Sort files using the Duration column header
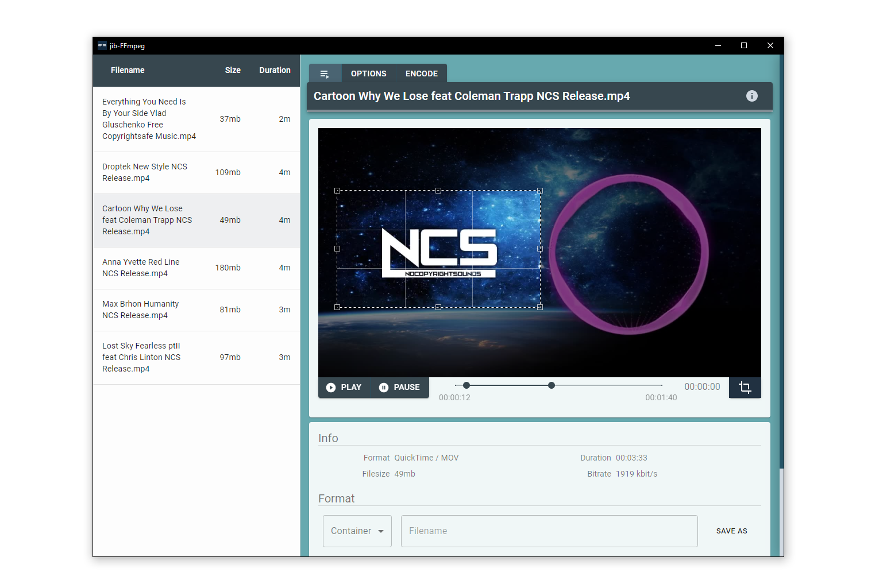 (275, 70)
